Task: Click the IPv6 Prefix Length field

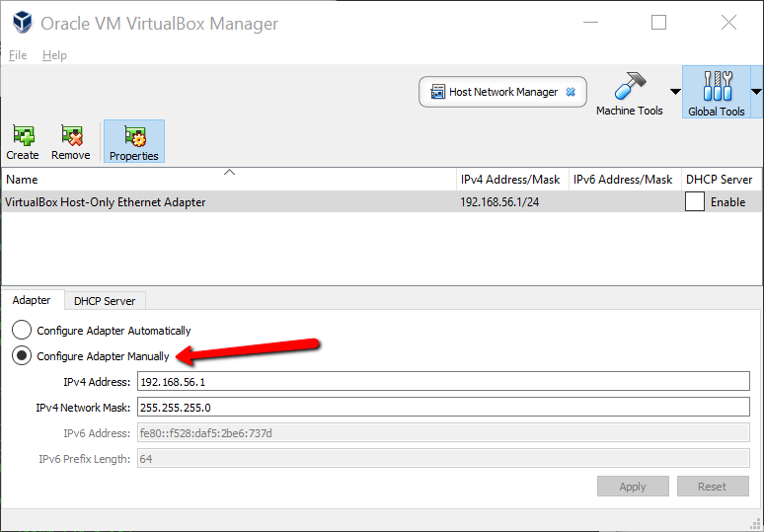Action: (x=443, y=458)
